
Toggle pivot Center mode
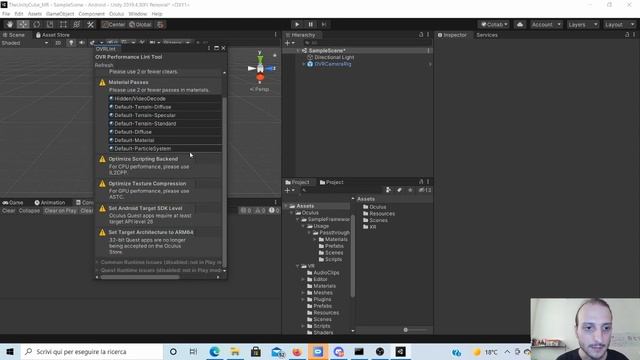[113, 24]
